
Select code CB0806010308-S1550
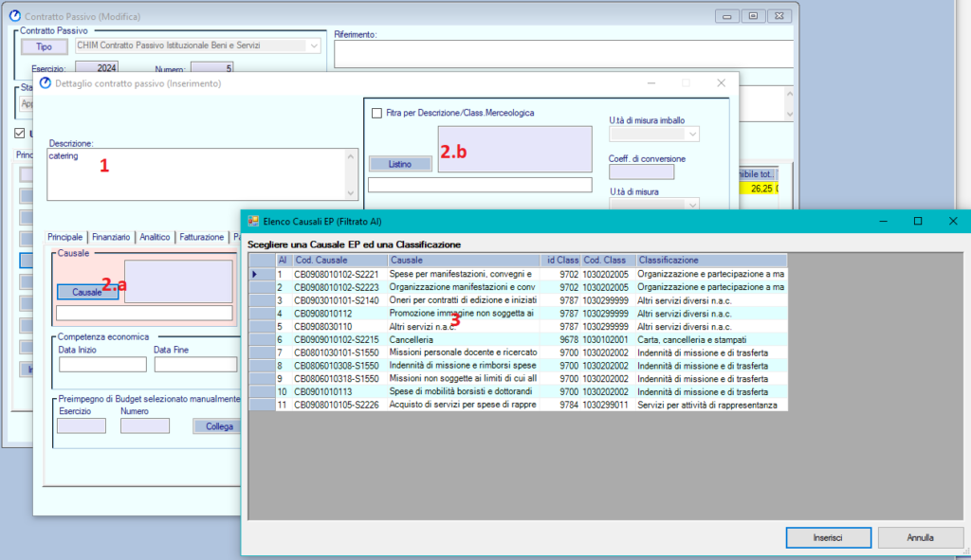(x=337, y=366)
